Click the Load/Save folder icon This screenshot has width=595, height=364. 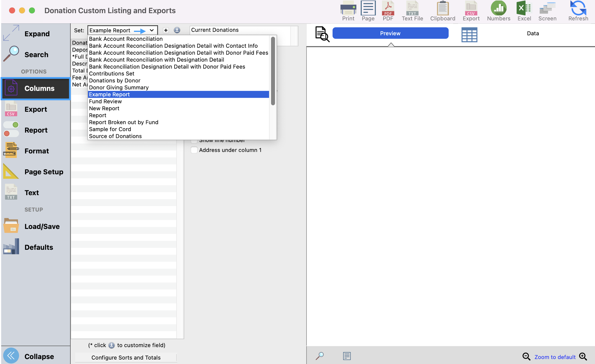[x=11, y=226]
